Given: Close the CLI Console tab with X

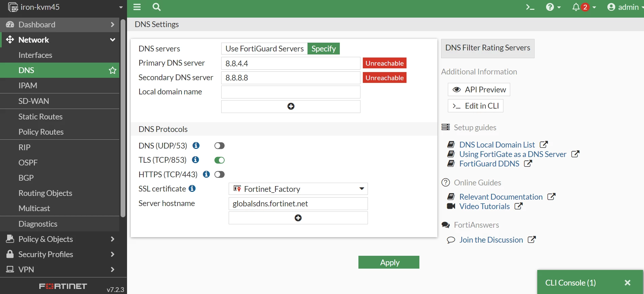Looking at the screenshot, I should 627,282.
